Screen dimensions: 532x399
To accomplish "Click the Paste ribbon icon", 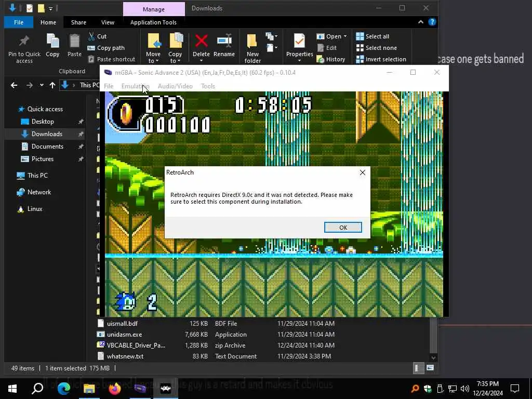I will 74,46.
